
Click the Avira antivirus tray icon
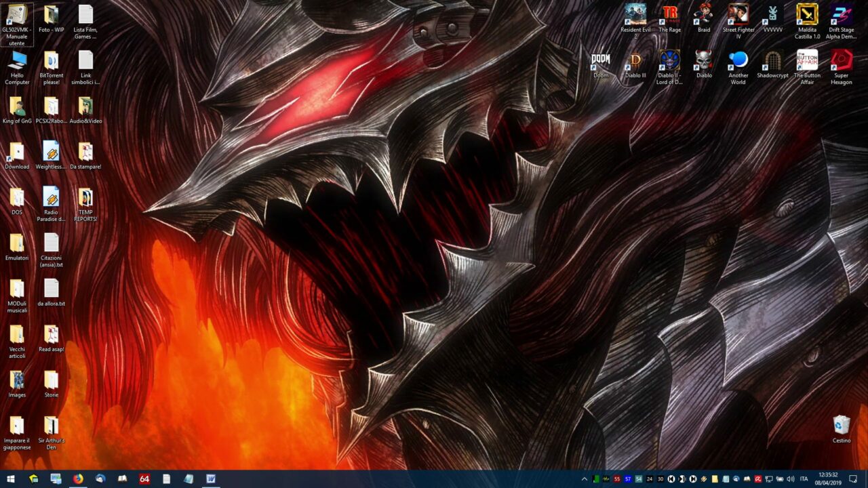click(x=758, y=479)
